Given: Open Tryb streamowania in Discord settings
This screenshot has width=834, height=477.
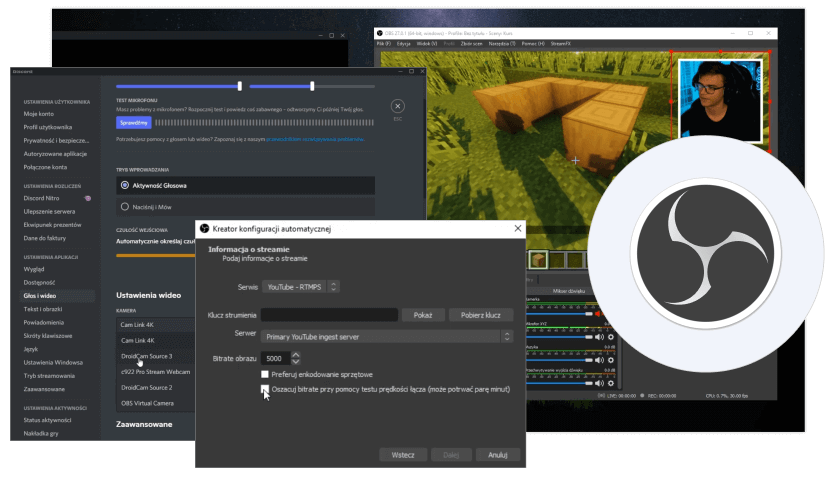Looking at the screenshot, I should (49, 376).
